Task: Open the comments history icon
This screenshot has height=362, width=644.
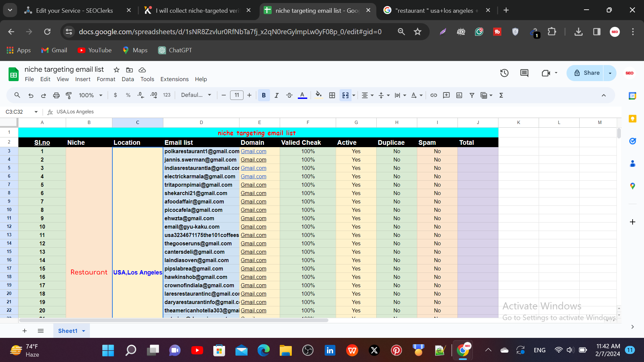Action: click(524, 73)
